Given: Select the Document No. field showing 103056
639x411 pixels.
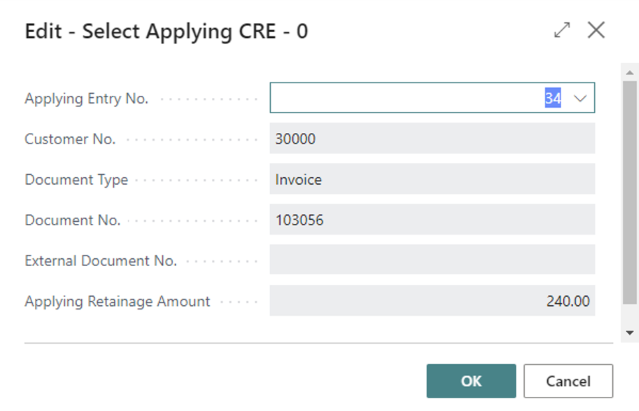Looking at the screenshot, I should (x=432, y=220).
